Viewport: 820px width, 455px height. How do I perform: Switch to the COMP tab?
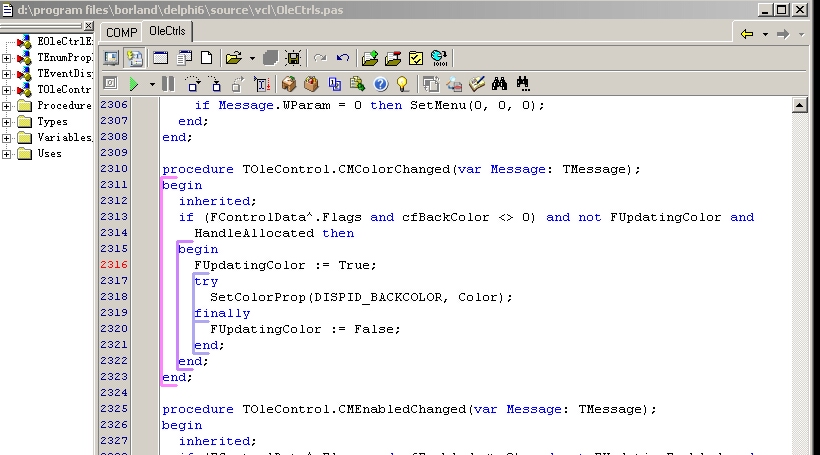coord(122,32)
